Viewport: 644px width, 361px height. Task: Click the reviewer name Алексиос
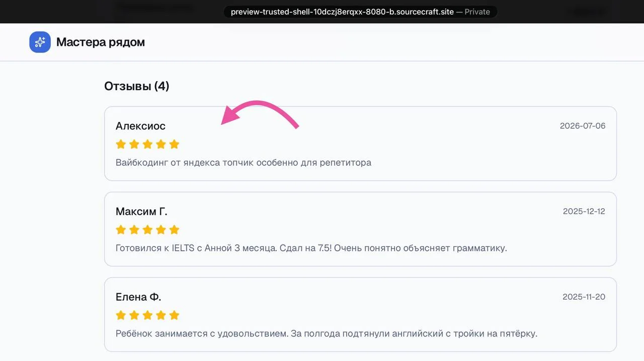pyautogui.click(x=140, y=126)
